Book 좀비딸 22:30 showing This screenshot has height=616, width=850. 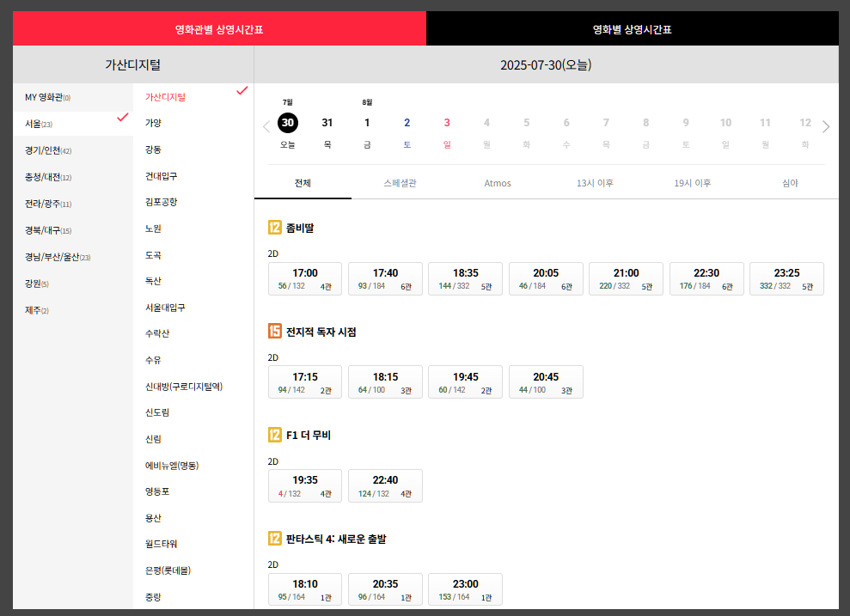tap(706, 279)
